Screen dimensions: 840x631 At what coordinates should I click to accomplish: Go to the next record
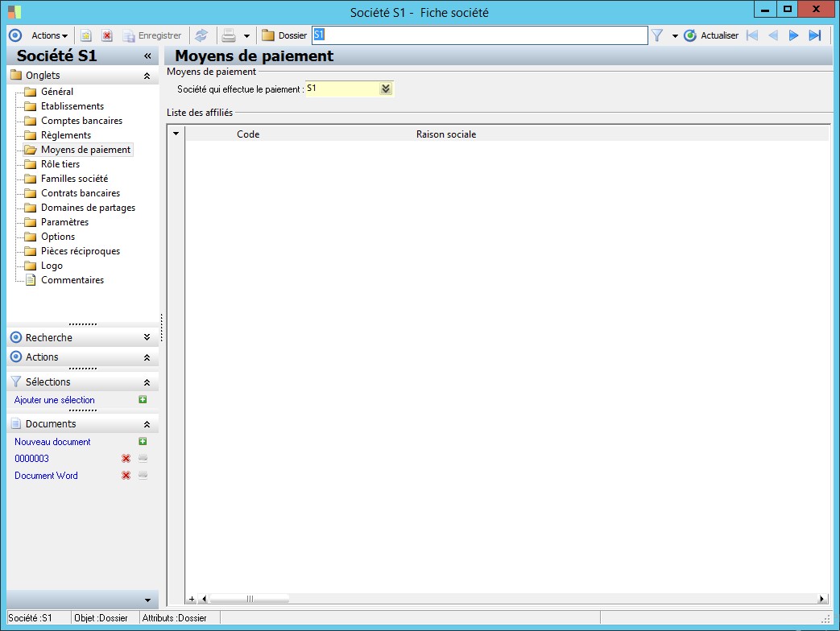[x=793, y=35]
